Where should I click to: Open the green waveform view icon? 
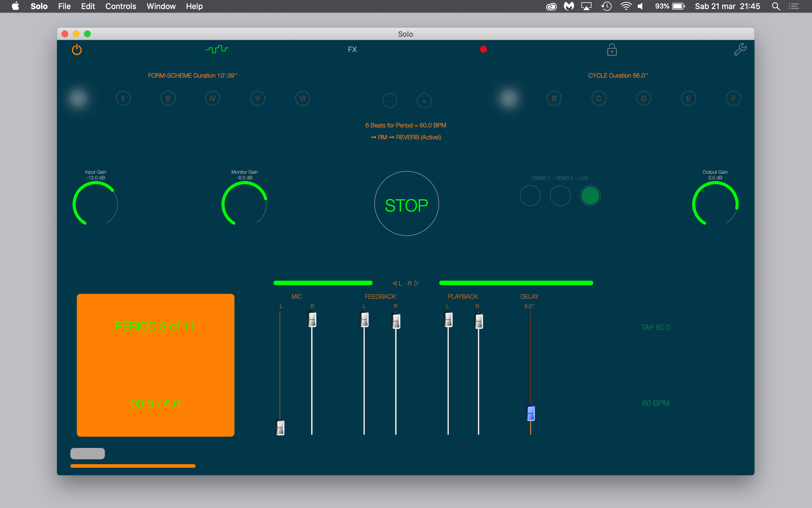click(x=217, y=49)
